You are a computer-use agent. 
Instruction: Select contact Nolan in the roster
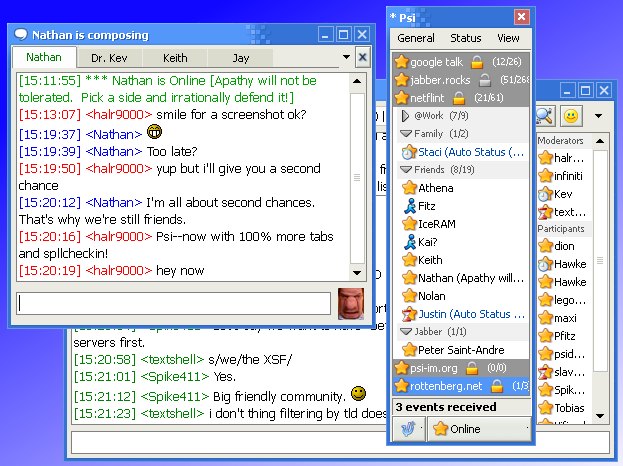coord(463,296)
